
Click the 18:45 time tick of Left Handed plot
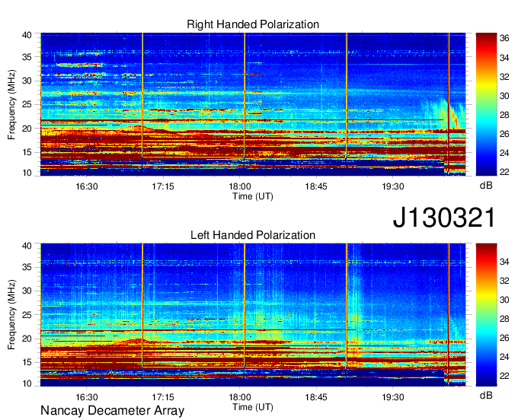(316, 397)
